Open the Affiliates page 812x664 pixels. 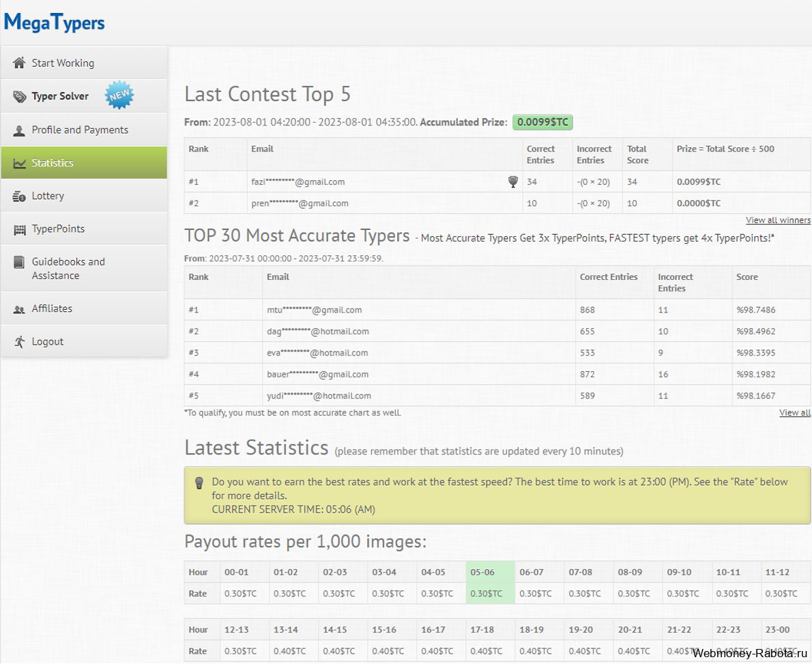84,308
